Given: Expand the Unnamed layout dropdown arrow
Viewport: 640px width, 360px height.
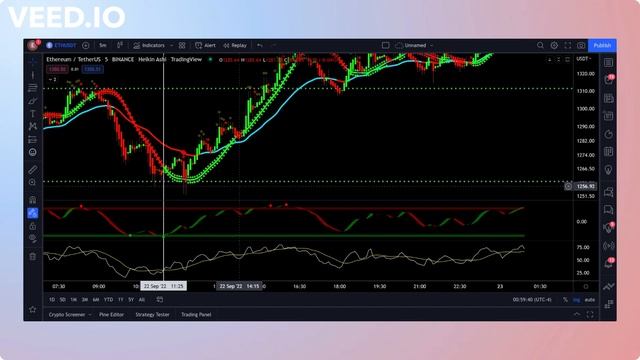Looking at the screenshot, I should pos(431,45).
